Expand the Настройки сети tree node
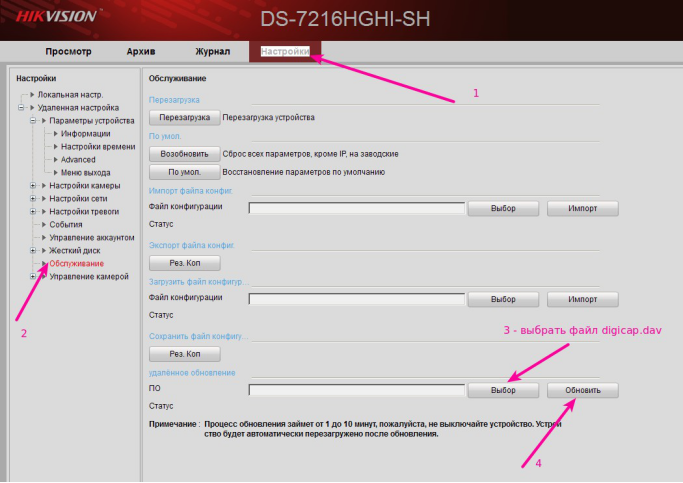683x483 pixels. (x=33, y=198)
